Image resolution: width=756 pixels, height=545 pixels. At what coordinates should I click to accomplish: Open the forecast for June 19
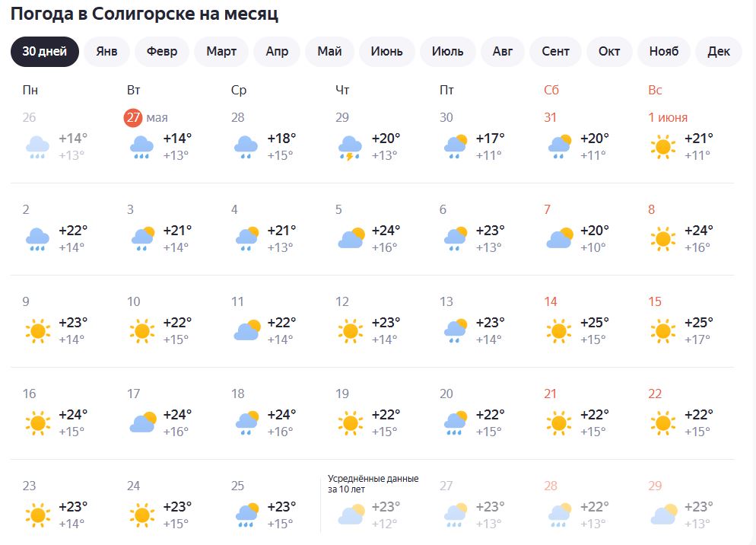tap(369, 415)
